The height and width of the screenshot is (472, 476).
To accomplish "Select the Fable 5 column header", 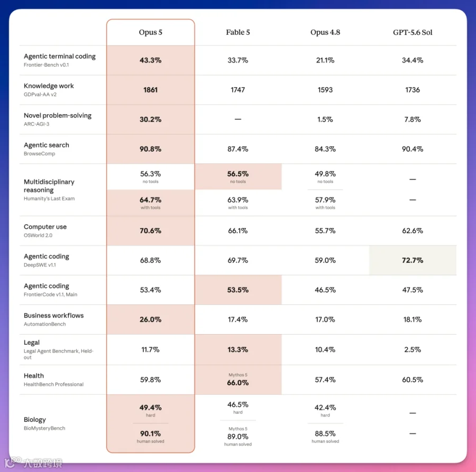I will [x=237, y=32].
